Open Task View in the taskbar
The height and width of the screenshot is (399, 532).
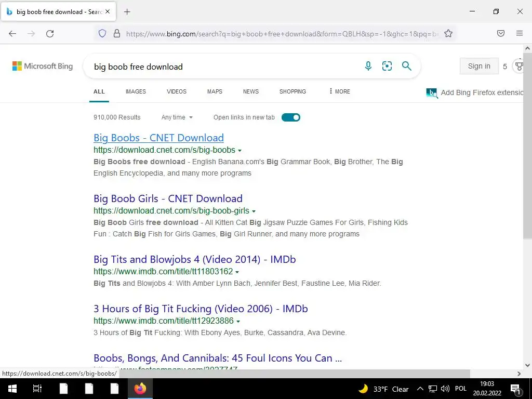click(37, 389)
